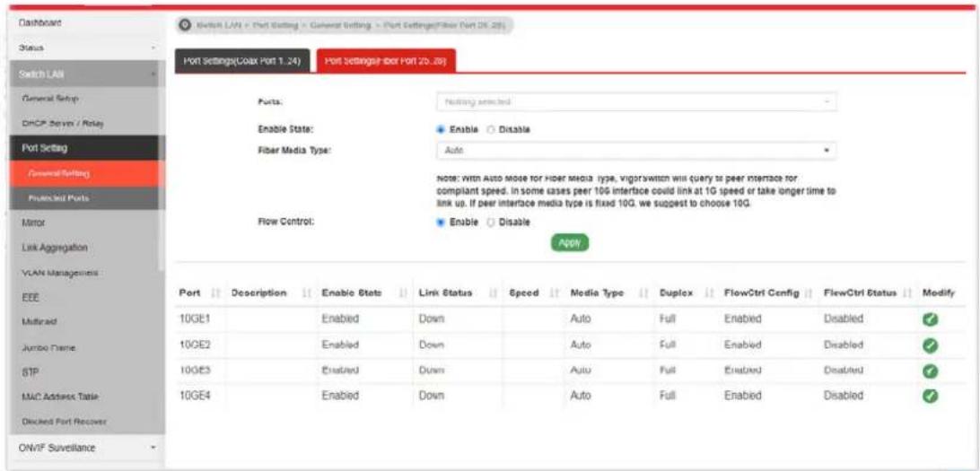Select Disable radio for Enable State

tap(491, 129)
